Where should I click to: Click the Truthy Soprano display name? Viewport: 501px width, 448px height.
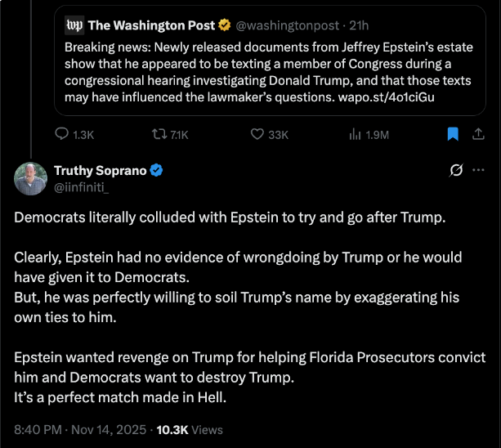pos(100,171)
